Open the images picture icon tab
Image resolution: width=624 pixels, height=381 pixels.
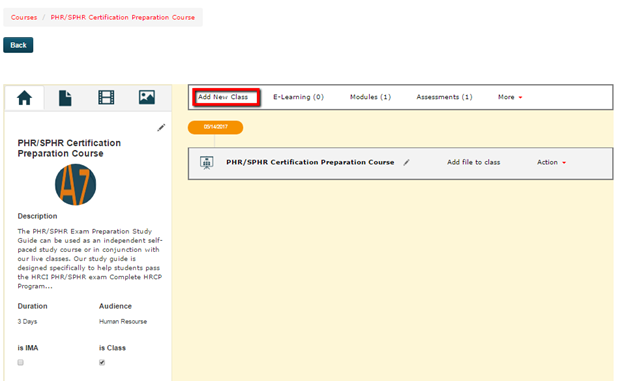coord(147,97)
